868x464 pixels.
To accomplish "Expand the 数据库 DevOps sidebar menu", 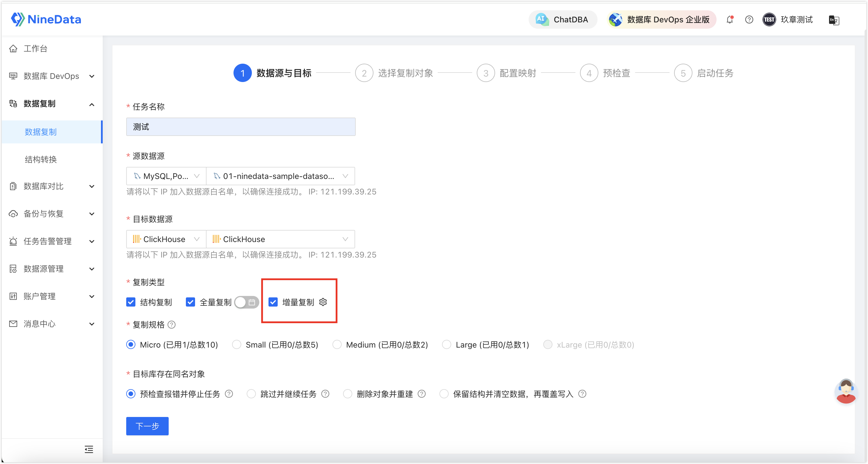I will click(92, 76).
